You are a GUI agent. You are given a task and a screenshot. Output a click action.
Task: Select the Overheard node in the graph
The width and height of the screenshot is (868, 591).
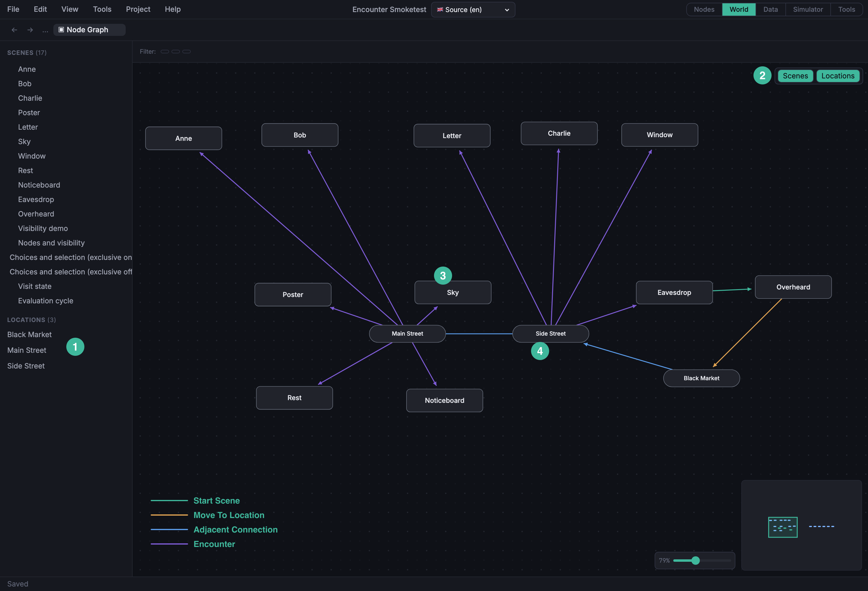click(x=793, y=287)
